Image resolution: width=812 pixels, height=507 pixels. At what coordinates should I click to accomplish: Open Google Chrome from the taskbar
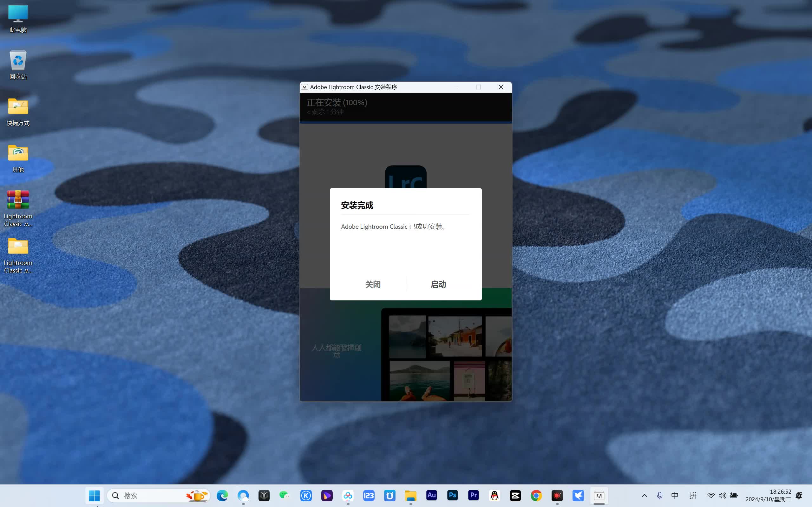tap(536, 495)
